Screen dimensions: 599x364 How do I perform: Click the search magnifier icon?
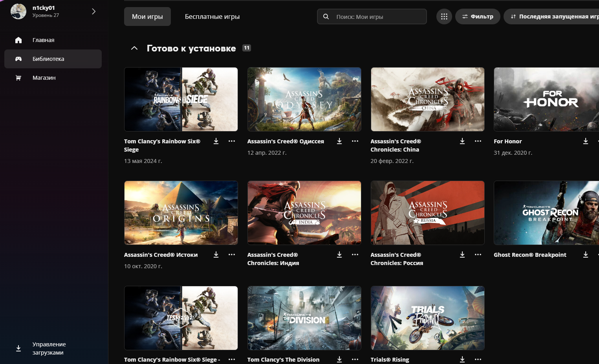(326, 16)
